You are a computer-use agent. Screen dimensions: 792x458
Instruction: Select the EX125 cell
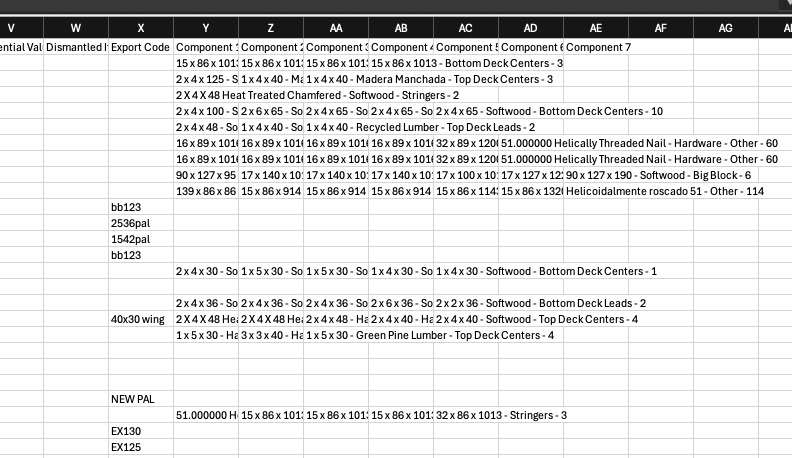click(x=141, y=447)
